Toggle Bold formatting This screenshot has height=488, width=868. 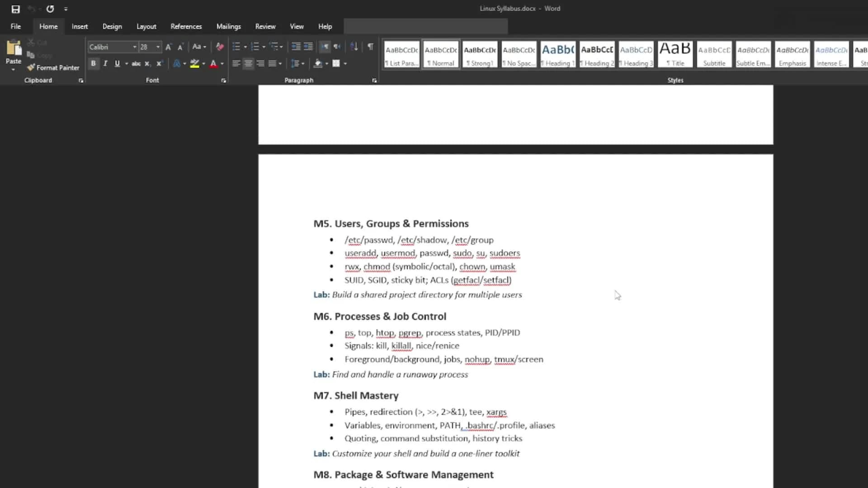[93, 64]
